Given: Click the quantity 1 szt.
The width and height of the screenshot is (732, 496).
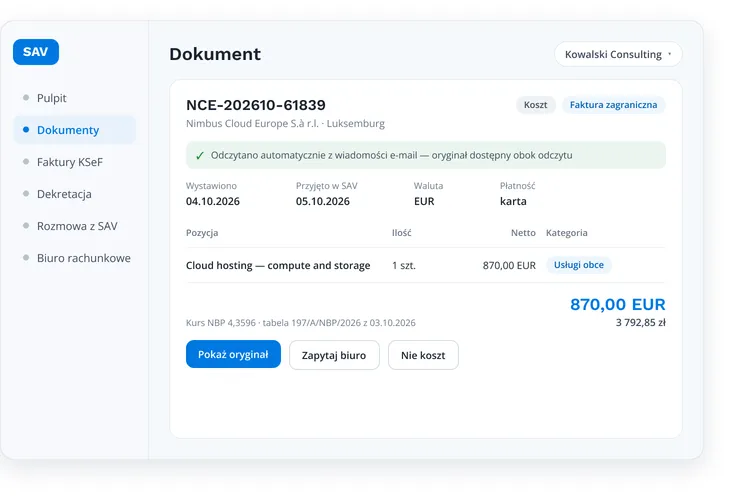Looking at the screenshot, I should pyautogui.click(x=404, y=266).
